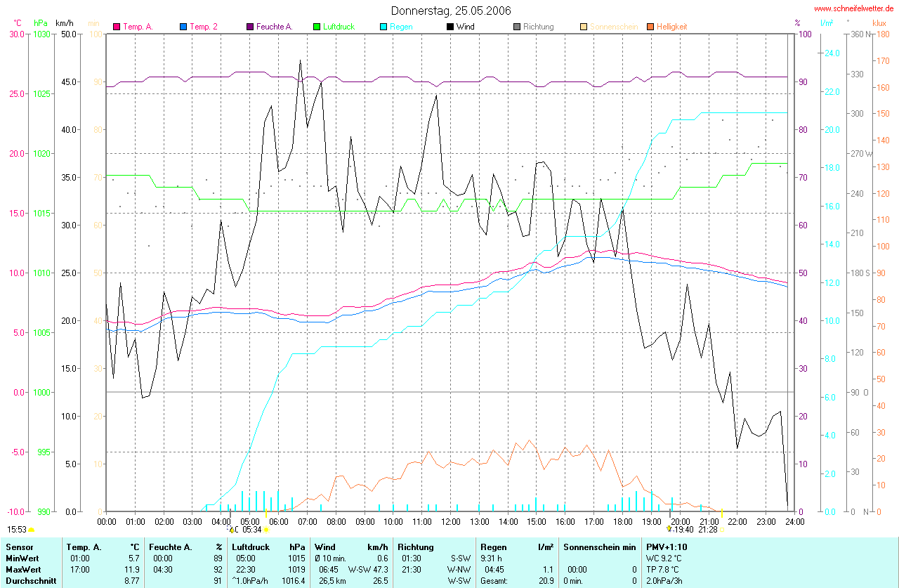This screenshot has width=899, height=588.
Task: Click the 'klux' axis unit label
Action: (879, 24)
